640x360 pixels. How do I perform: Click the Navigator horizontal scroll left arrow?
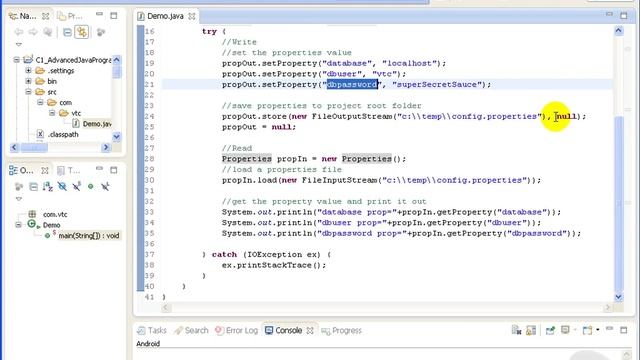point(14,147)
